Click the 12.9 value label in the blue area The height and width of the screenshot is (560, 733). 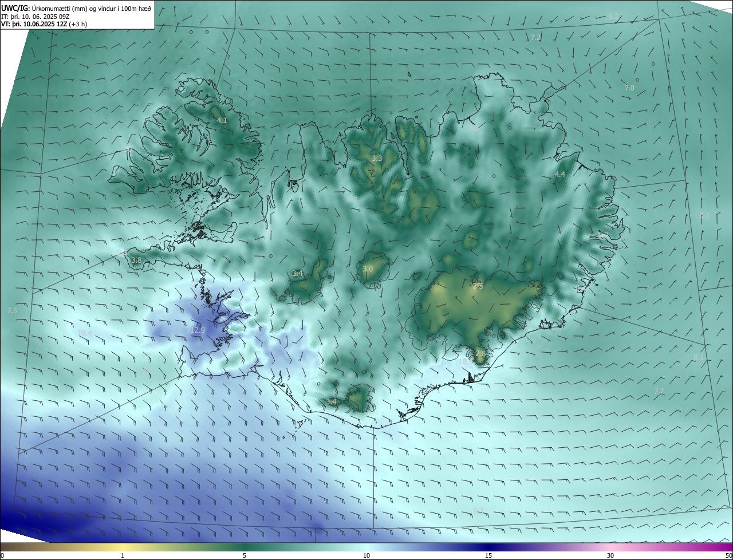coord(198,330)
